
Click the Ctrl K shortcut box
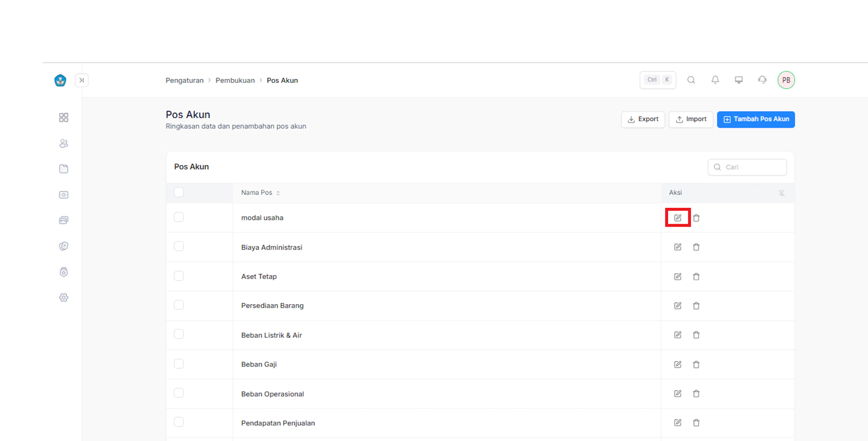click(658, 80)
